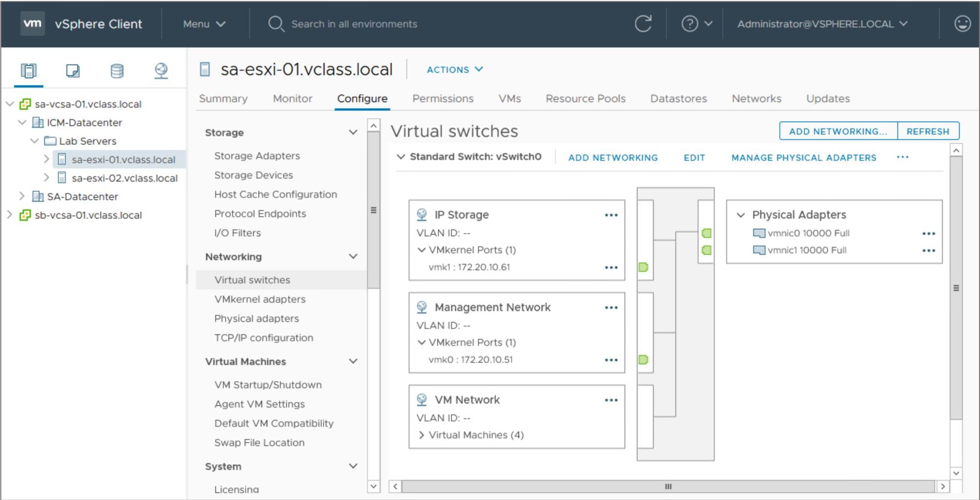980x500 pixels.
Task: Collapse Physical Adapters list
Action: [741, 215]
